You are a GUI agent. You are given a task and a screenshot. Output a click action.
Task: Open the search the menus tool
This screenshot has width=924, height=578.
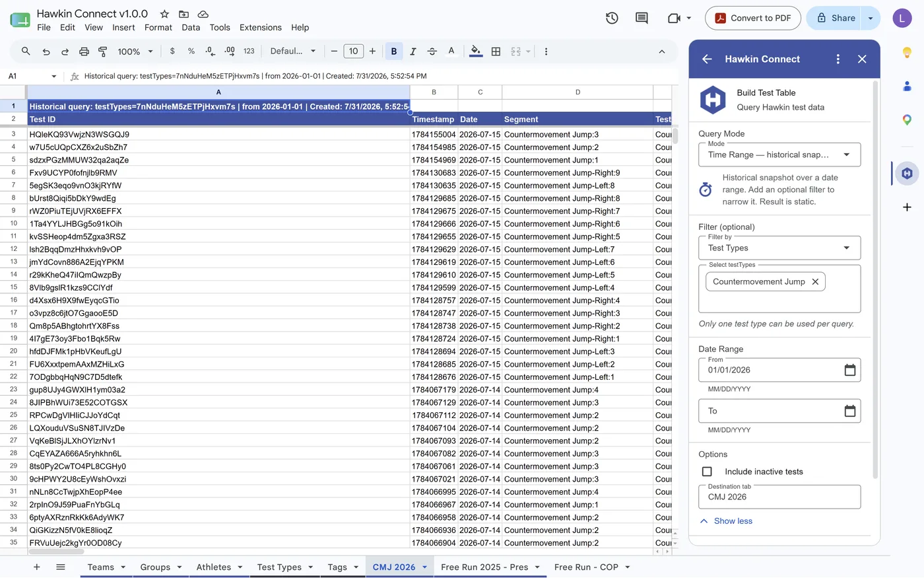26,52
